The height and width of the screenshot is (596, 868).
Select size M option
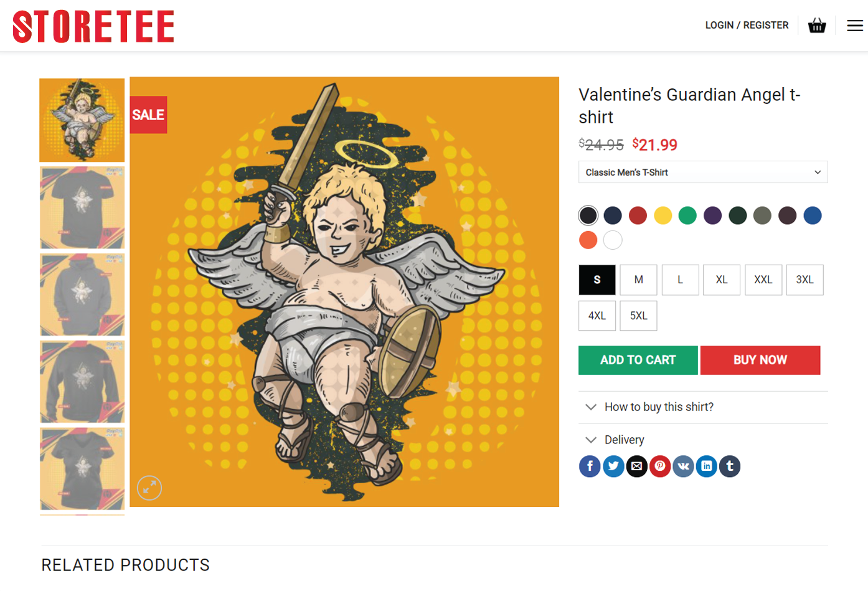[x=638, y=280]
